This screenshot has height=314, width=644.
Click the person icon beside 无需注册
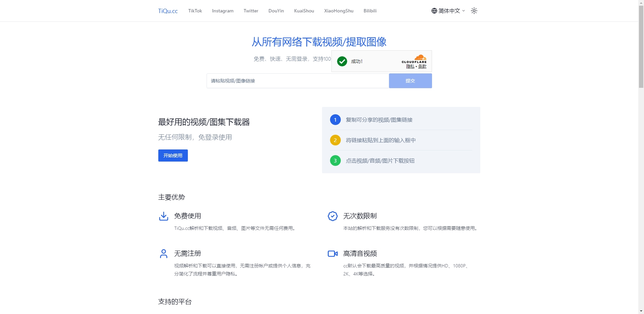click(x=163, y=254)
